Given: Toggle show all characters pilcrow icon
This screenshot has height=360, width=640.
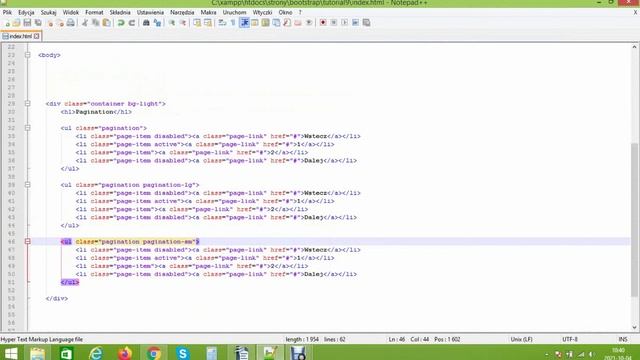Looking at the screenshot, I should click(x=233, y=23).
